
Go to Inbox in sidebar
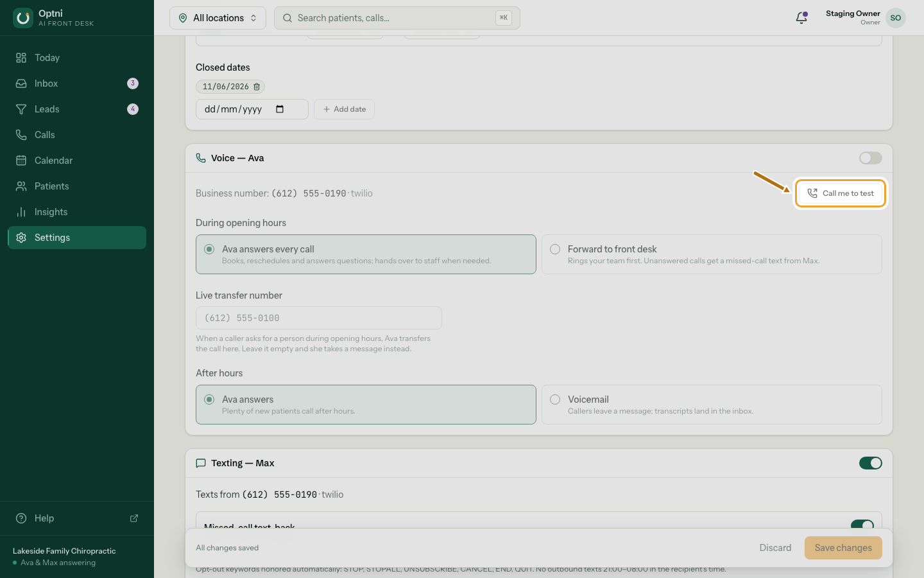[77, 83]
